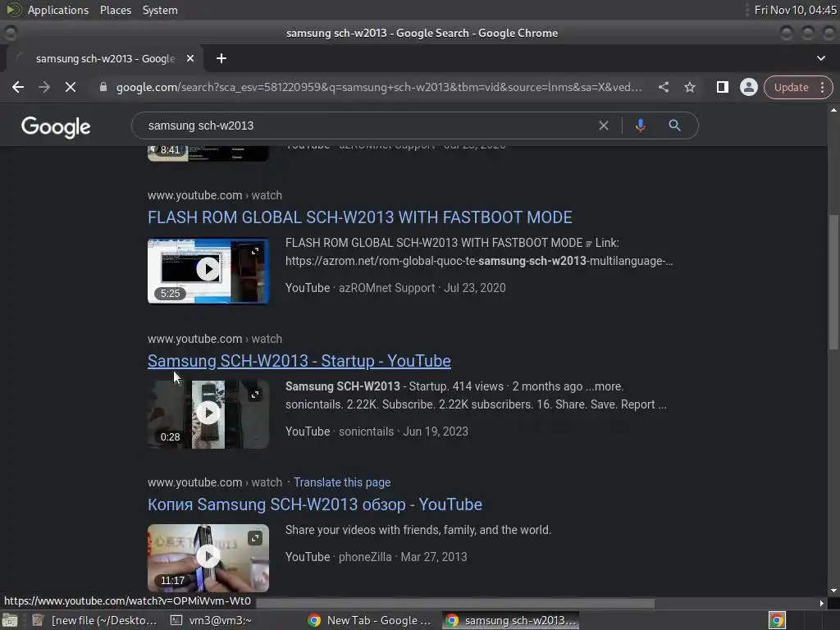Screen dimensions: 840x630
Task: Open Chrome's three-dot menu
Action: tap(822, 87)
